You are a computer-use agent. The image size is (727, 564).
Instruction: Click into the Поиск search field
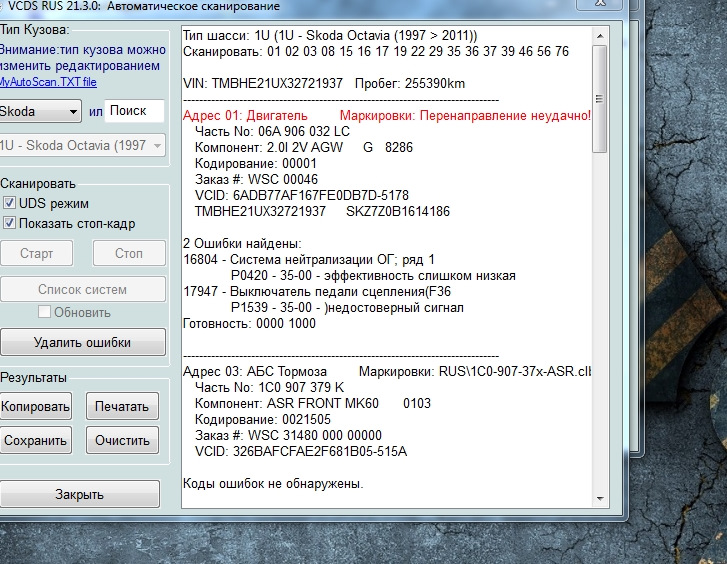tap(134, 111)
